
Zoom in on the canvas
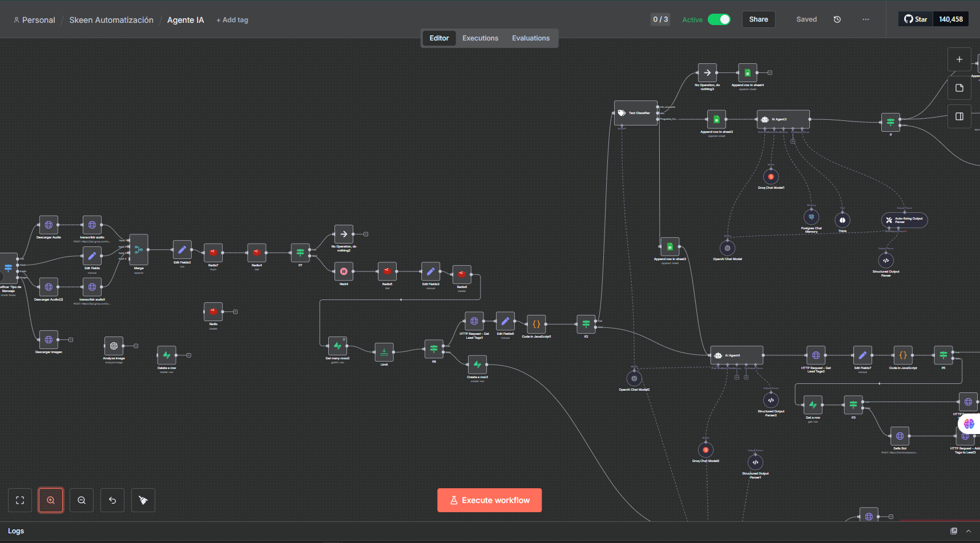point(51,500)
